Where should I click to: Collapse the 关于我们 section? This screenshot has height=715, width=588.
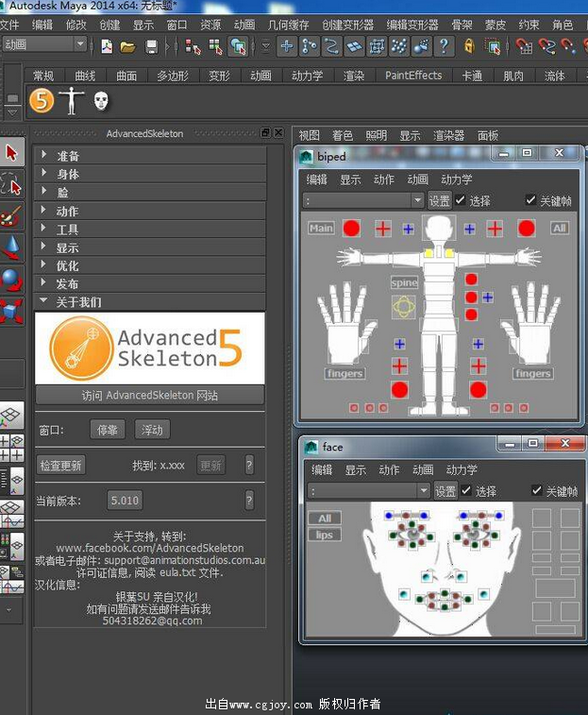tap(150, 302)
